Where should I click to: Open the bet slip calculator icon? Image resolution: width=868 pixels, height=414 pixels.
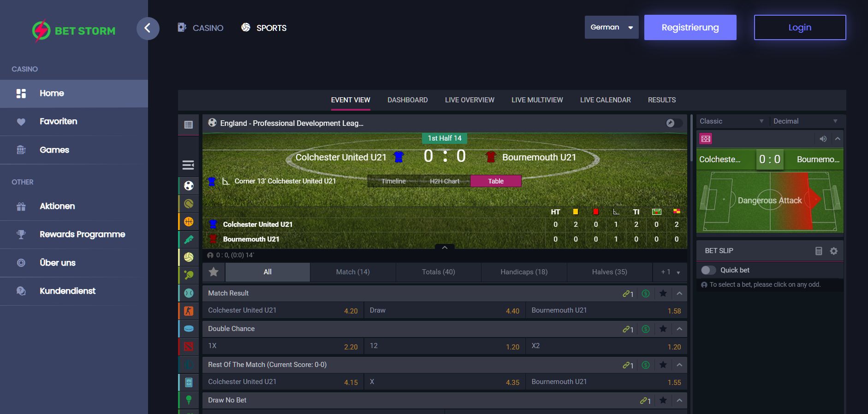click(x=819, y=251)
